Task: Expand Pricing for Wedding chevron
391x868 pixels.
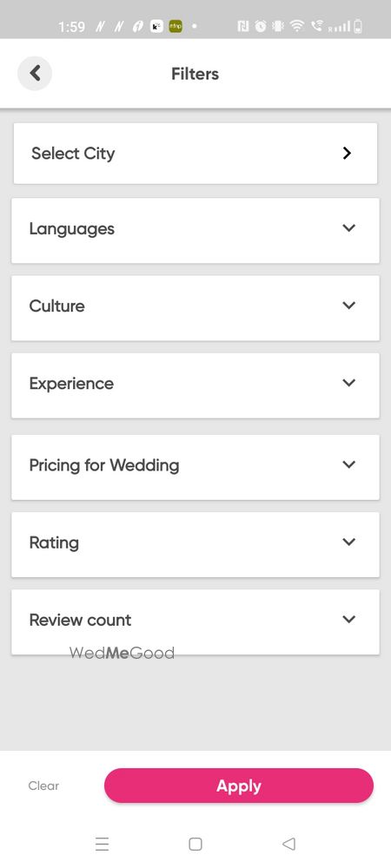Action: tap(348, 464)
